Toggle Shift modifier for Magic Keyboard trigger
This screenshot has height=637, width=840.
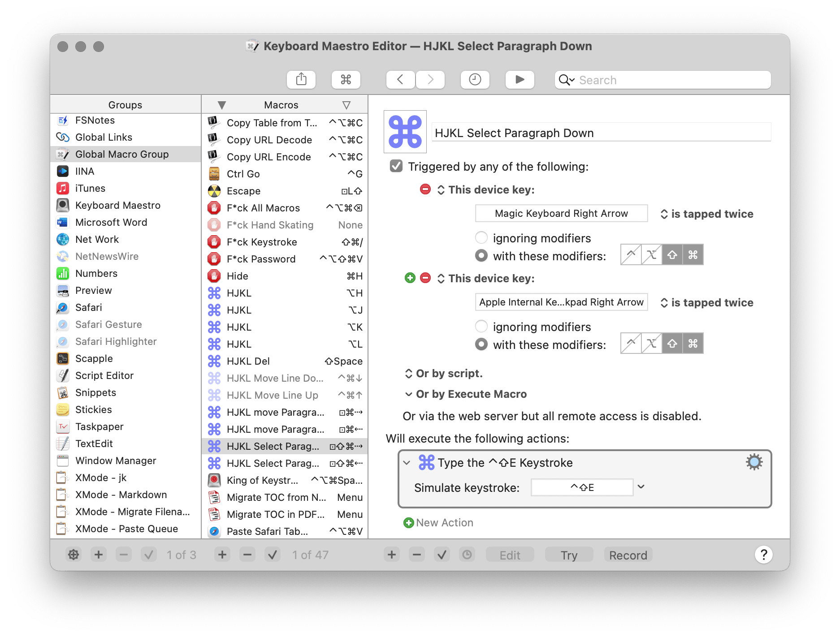point(672,254)
